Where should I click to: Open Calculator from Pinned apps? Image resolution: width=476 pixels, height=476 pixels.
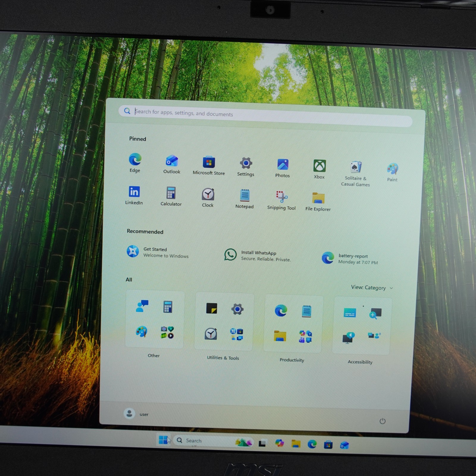point(171,196)
